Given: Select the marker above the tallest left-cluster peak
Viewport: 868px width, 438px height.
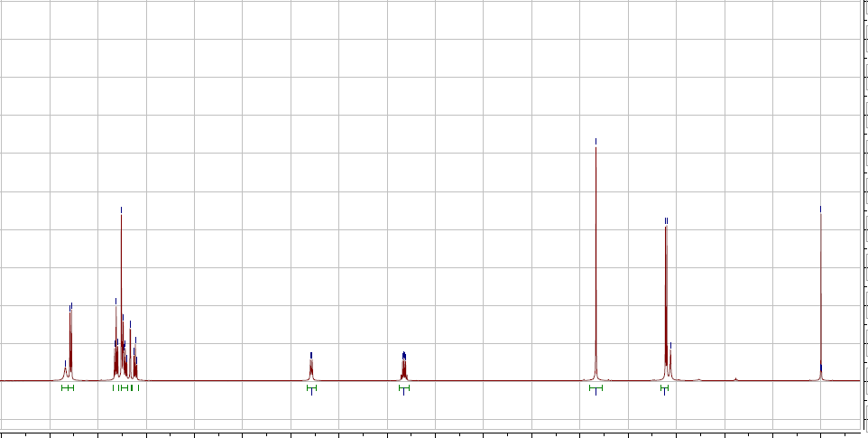Looking at the screenshot, I should pos(121,210).
